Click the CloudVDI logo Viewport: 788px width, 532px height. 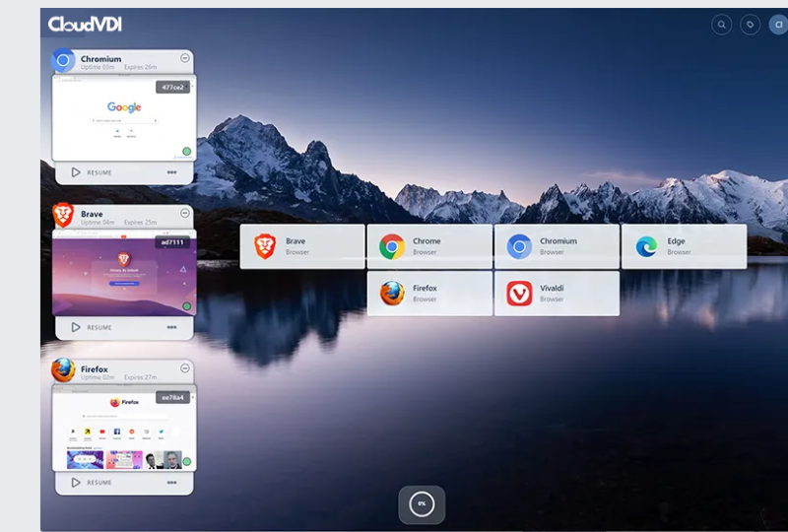click(x=85, y=24)
